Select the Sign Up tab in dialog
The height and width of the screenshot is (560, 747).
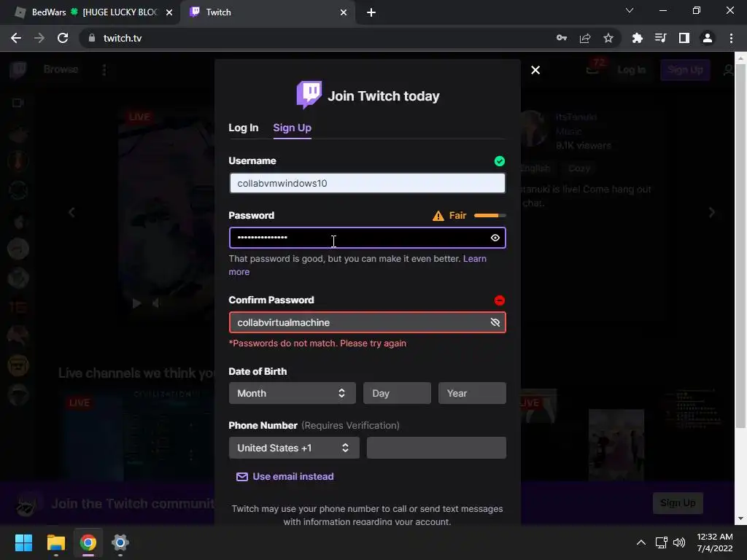coord(292,128)
